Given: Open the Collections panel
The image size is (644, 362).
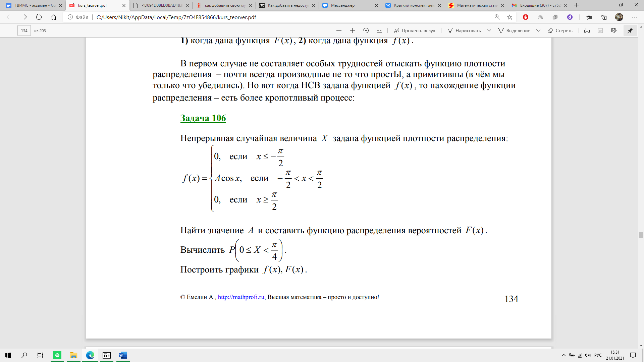Looking at the screenshot, I should tap(604, 17).
